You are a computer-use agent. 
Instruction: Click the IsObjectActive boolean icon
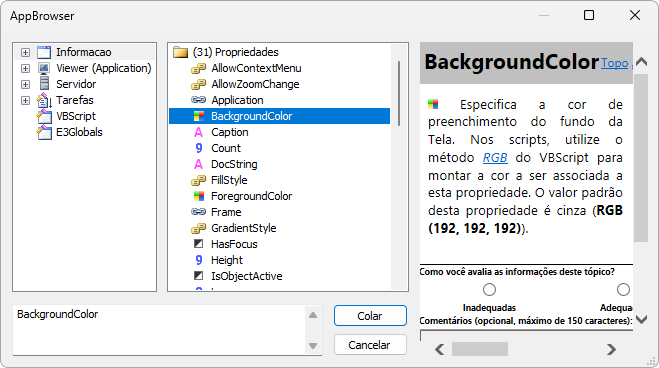point(198,276)
